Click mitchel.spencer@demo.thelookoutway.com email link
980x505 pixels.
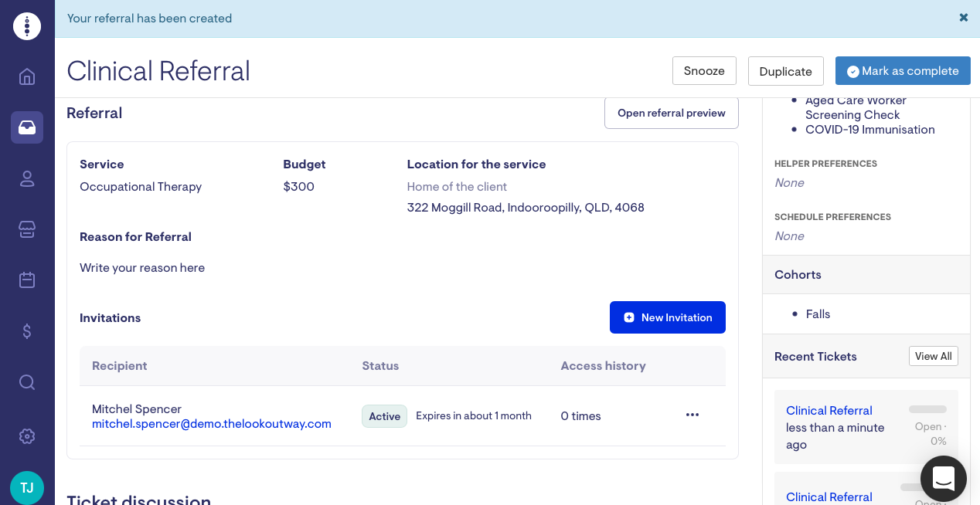tap(212, 424)
